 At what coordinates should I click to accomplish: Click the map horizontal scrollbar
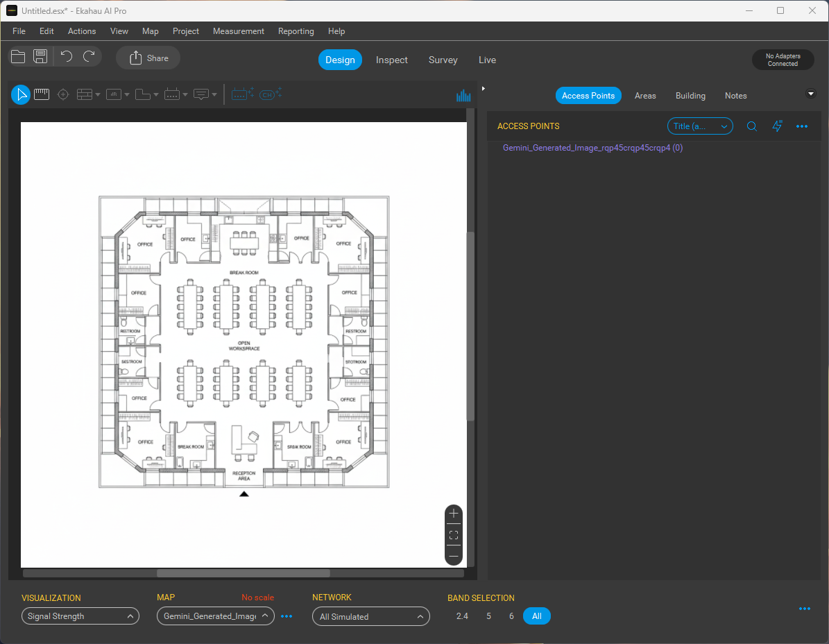pyautogui.click(x=243, y=573)
